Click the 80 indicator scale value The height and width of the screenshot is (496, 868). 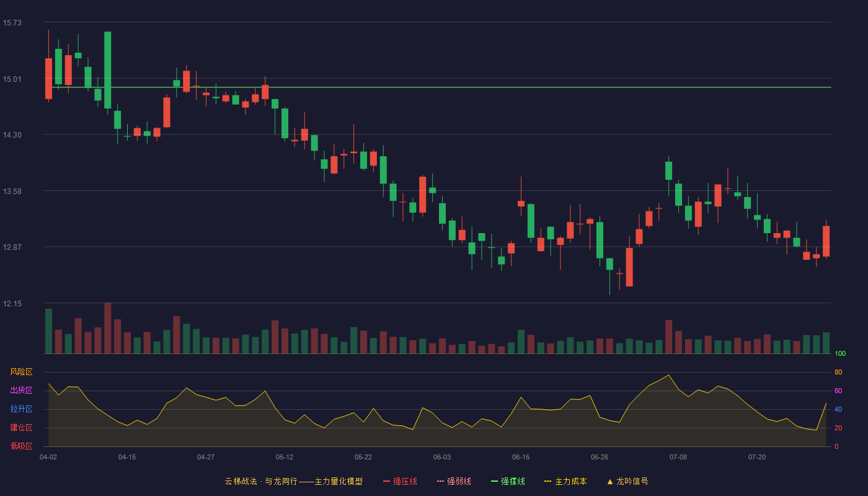click(x=838, y=373)
